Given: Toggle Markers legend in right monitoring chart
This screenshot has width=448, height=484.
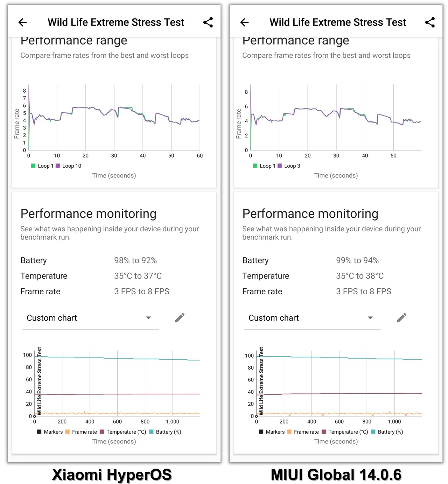Looking at the screenshot, I should coord(272,432).
